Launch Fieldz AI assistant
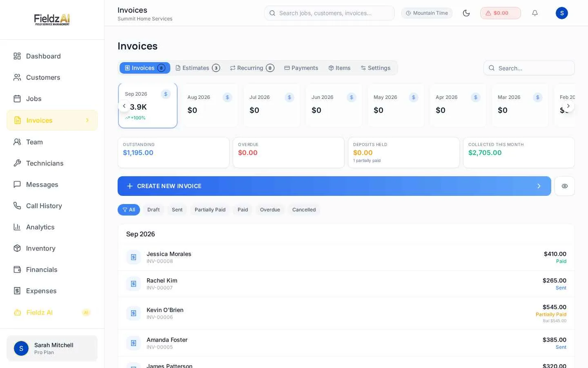 tap(52, 312)
